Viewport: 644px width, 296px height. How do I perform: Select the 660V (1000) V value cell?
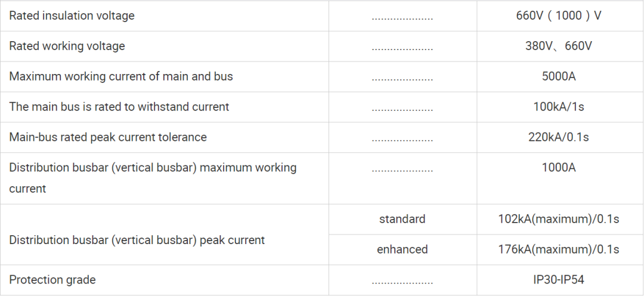pos(559,16)
